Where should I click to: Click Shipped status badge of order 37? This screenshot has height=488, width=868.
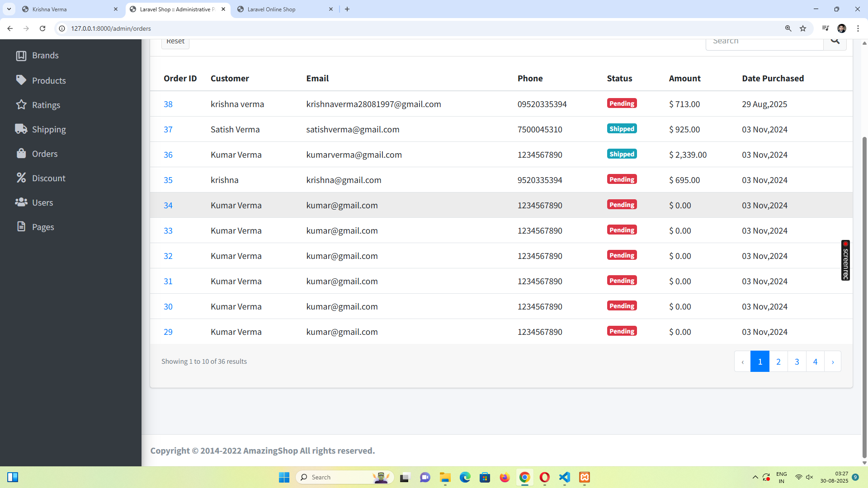click(x=622, y=129)
